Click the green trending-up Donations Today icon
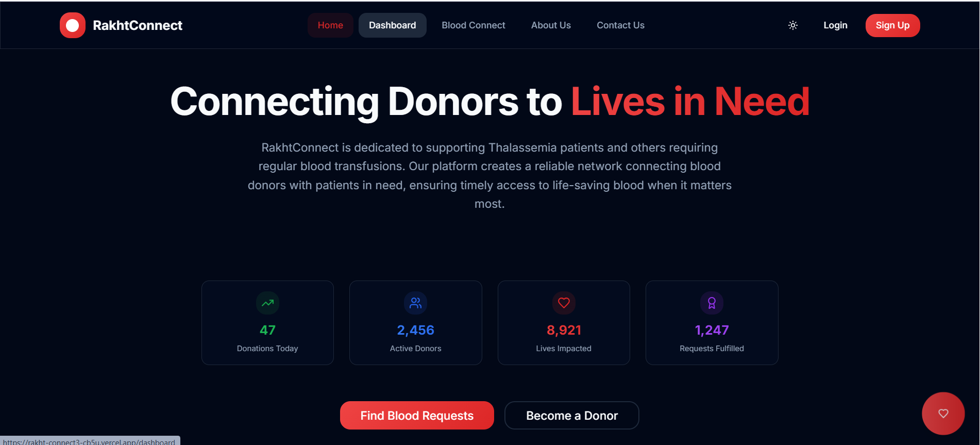 267,303
